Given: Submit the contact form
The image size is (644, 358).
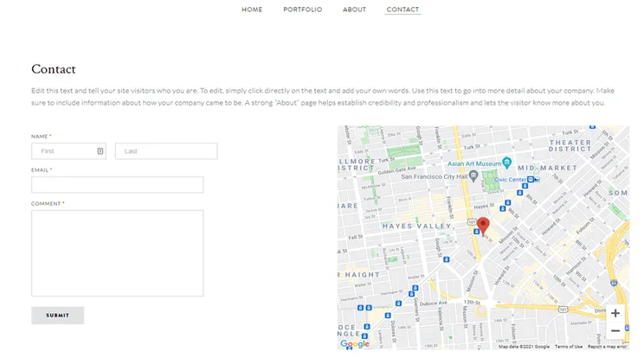Looking at the screenshot, I should pos(57,316).
